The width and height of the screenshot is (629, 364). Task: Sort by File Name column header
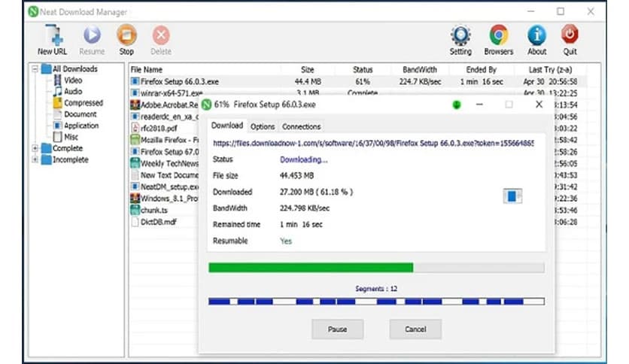(x=147, y=70)
